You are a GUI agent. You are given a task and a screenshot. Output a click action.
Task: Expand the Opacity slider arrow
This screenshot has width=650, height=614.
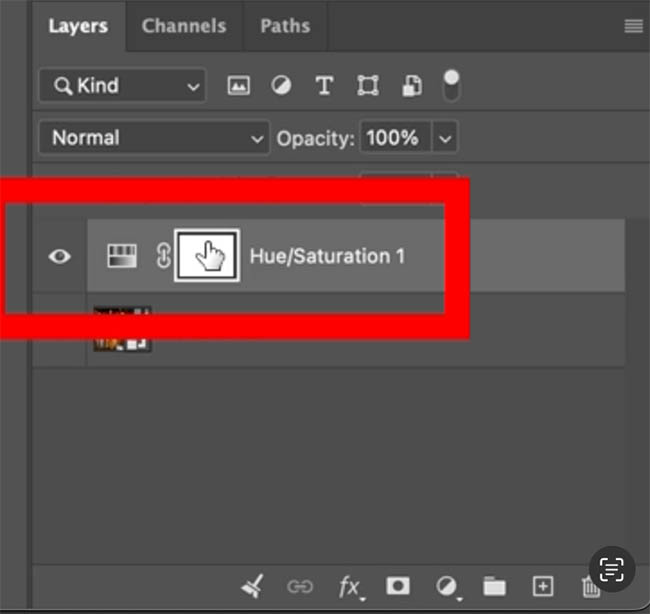pyautogui.click(x=445, y=138)
